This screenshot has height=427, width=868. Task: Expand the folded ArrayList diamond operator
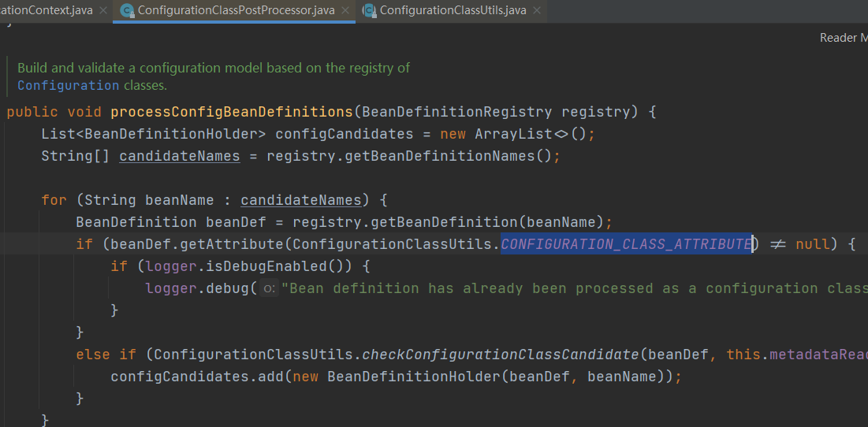pos(561,134)
